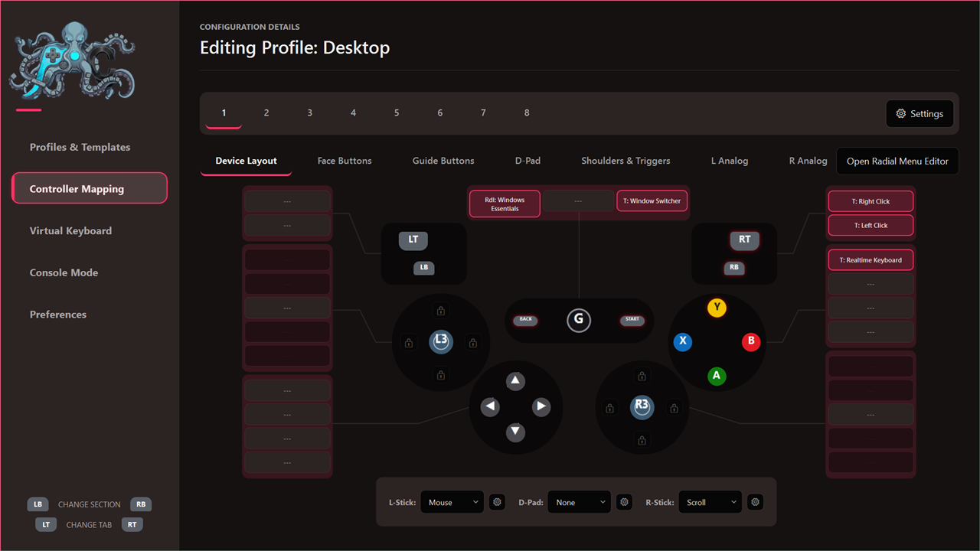Open Virtual Keyboard in sidebar
Viewport: 980px width, 551px height.
(x=70, y=230)
